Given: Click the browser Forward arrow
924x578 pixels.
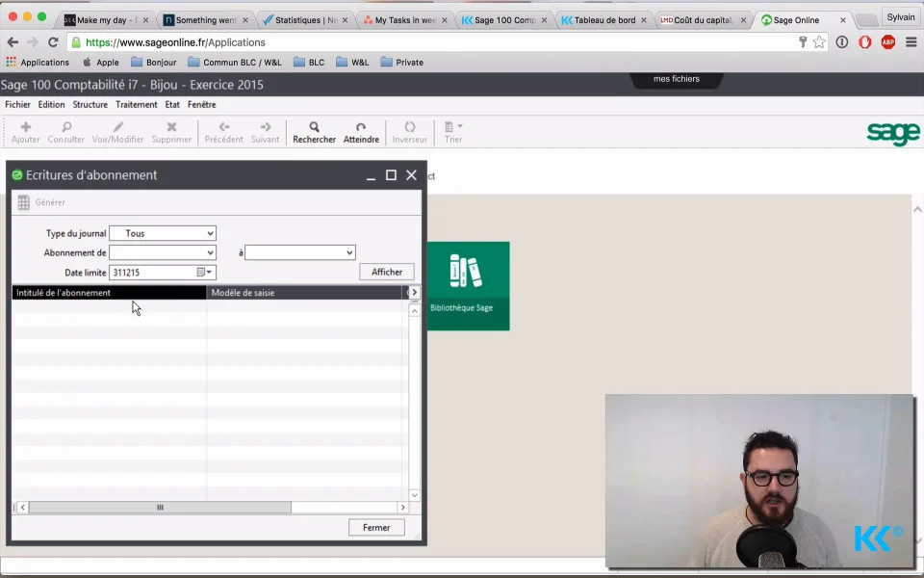Looking at the screenshot, I should click(x=33, y=42).
